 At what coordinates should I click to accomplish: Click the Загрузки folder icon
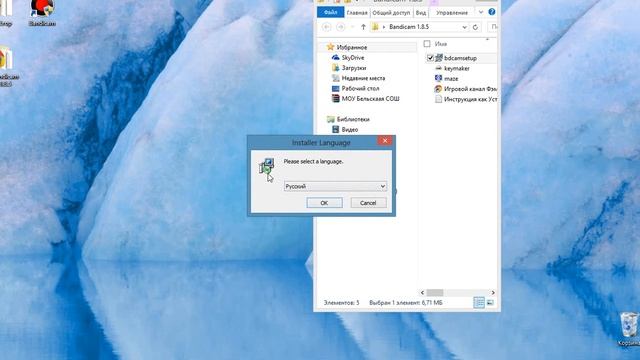(x=336, y=68)
